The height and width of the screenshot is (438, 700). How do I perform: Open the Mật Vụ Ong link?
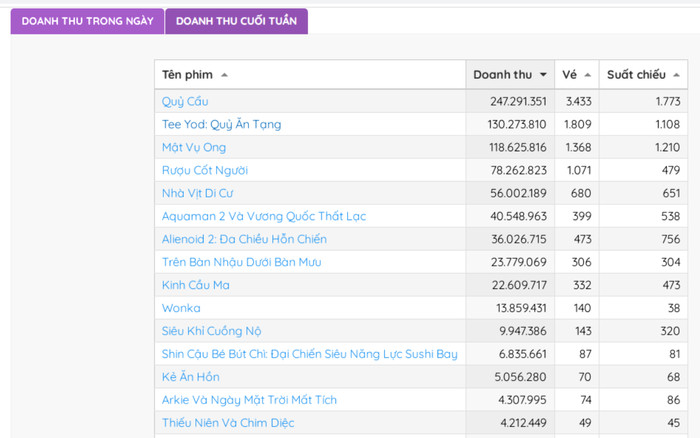click(x=194, y=147)
